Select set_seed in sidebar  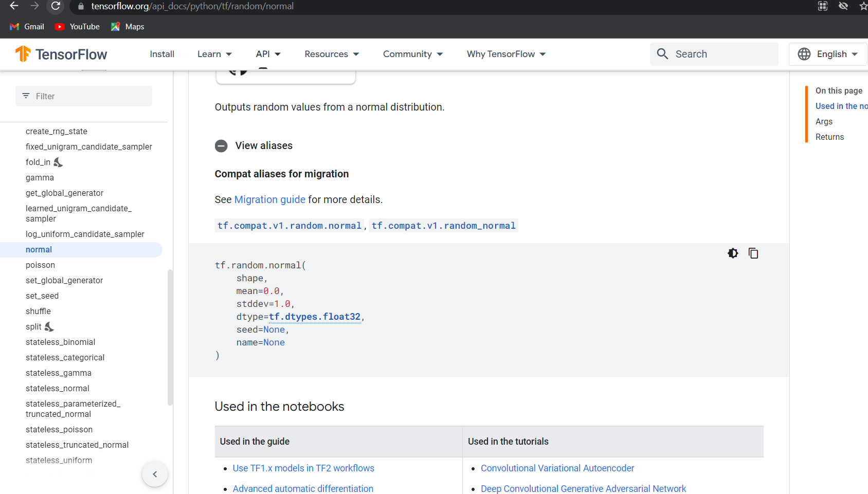[42, 296]
